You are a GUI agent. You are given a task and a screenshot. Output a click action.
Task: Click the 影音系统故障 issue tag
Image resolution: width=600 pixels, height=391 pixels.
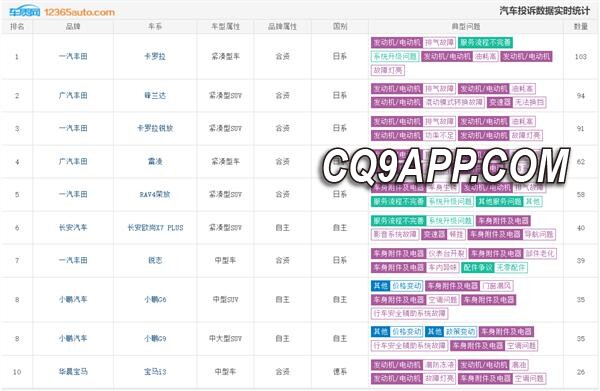pyautogui.click(x=395, y=234)
